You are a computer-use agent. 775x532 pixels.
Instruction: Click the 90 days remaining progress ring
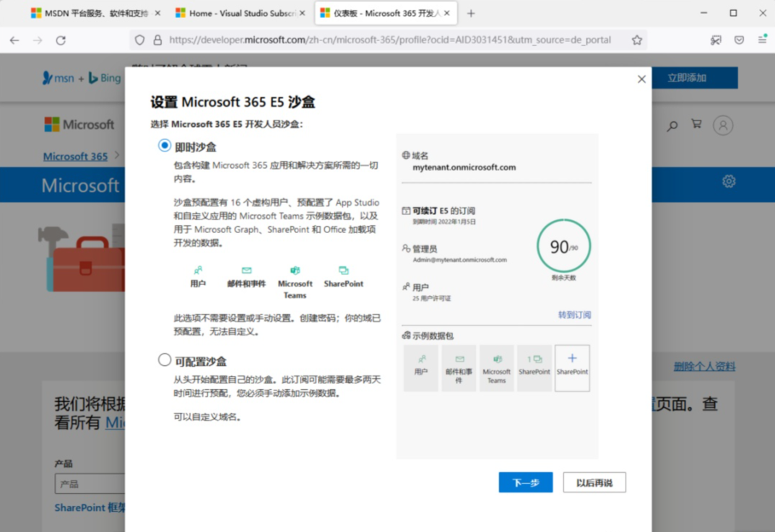coord(563,246)
